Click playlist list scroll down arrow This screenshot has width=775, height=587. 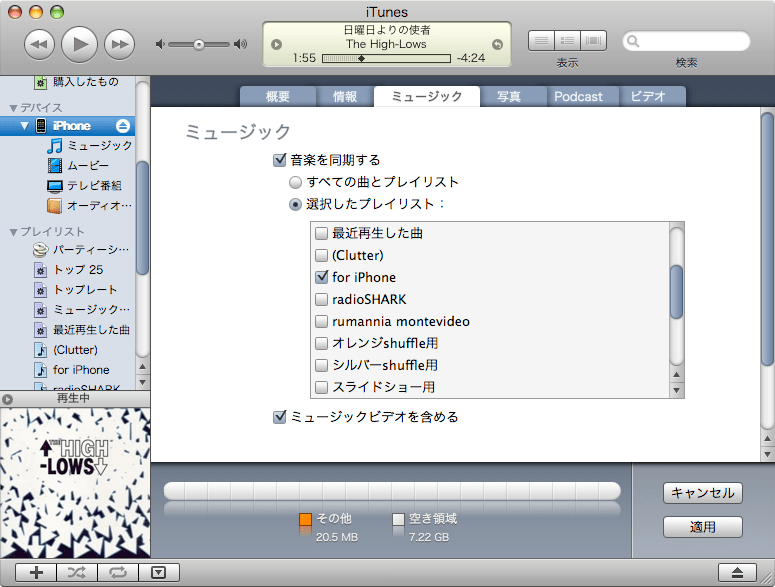[677, 391]
